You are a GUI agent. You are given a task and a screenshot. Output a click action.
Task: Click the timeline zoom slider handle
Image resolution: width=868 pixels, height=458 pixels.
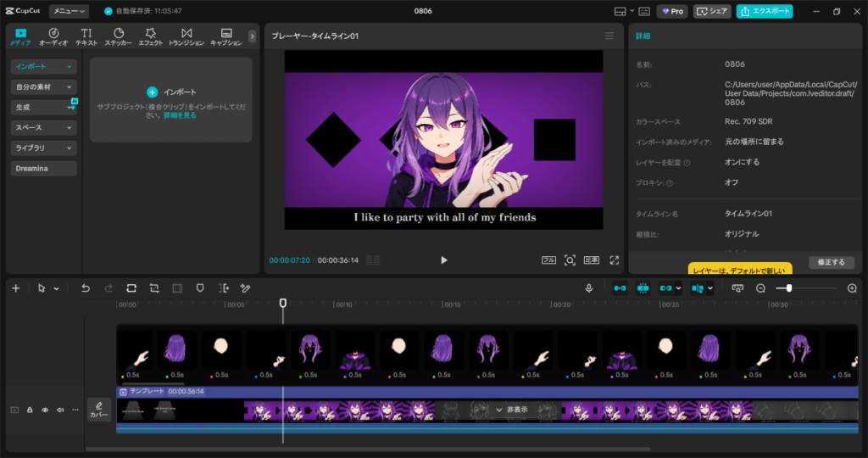pos(789,288)
